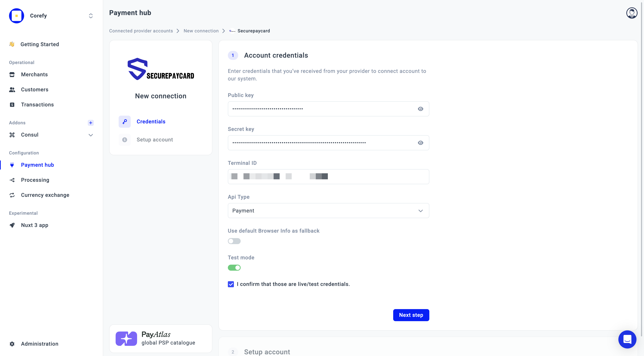Viewport: 644px width, 356px height.
Task: Click the Merchants store icon in sidebar
Action: pos(12,75)
